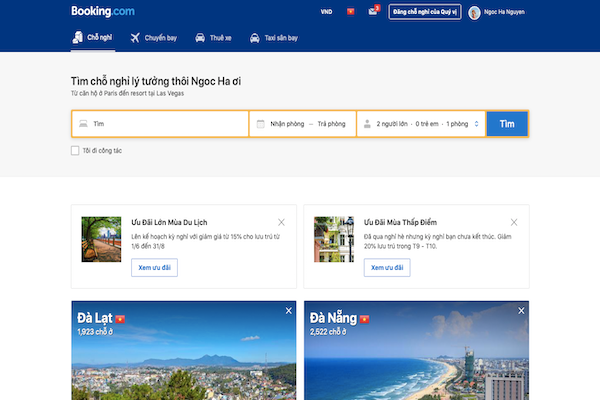Screen dimensions: 600x400
Task: Open the Ngoc Ha Nguyen account menu
Action: [x=504, y=12]
